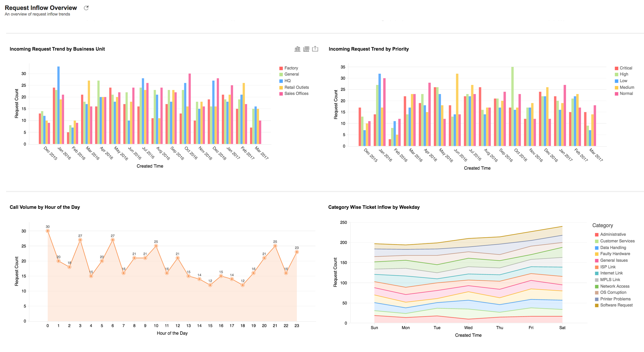This screenshot has width=644, height=352.
Task: Click the ISP Link legend item
Action: 608,267
